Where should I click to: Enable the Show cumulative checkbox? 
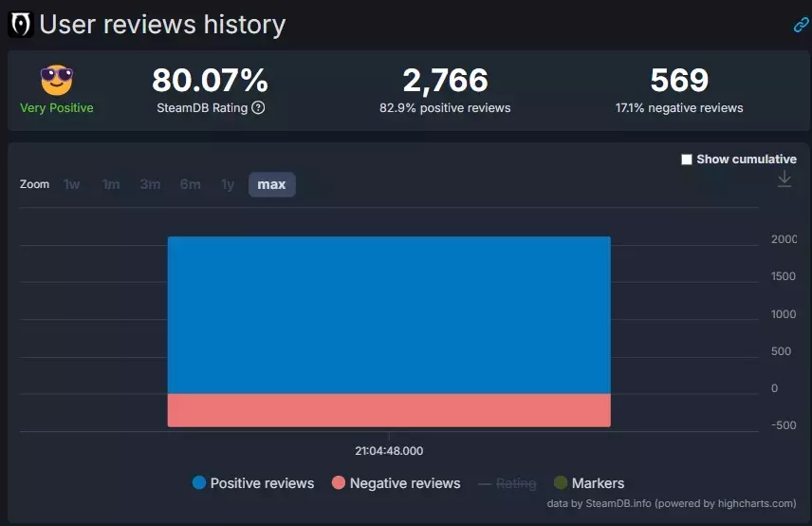point(687,160)
